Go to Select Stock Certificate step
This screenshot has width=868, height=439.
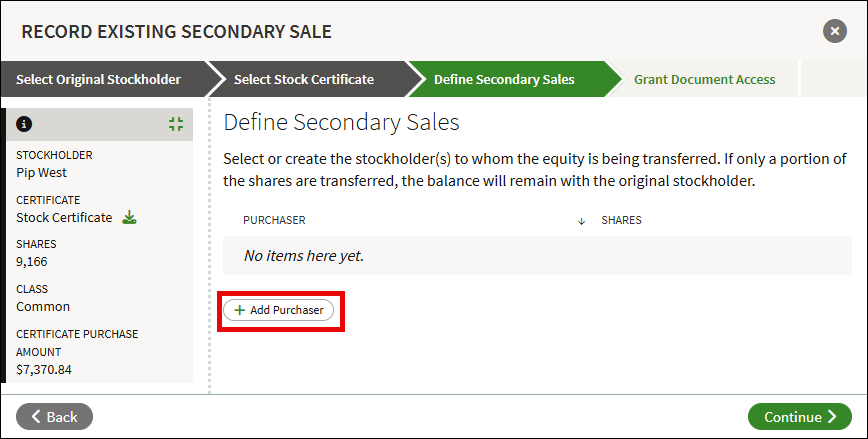tap(304, 79)
